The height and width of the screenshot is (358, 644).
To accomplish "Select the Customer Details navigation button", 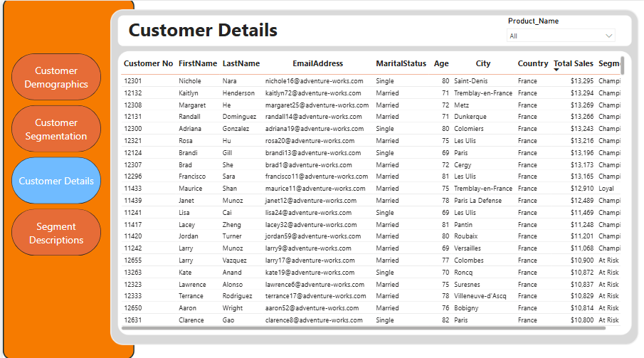I will click(56, 181).
